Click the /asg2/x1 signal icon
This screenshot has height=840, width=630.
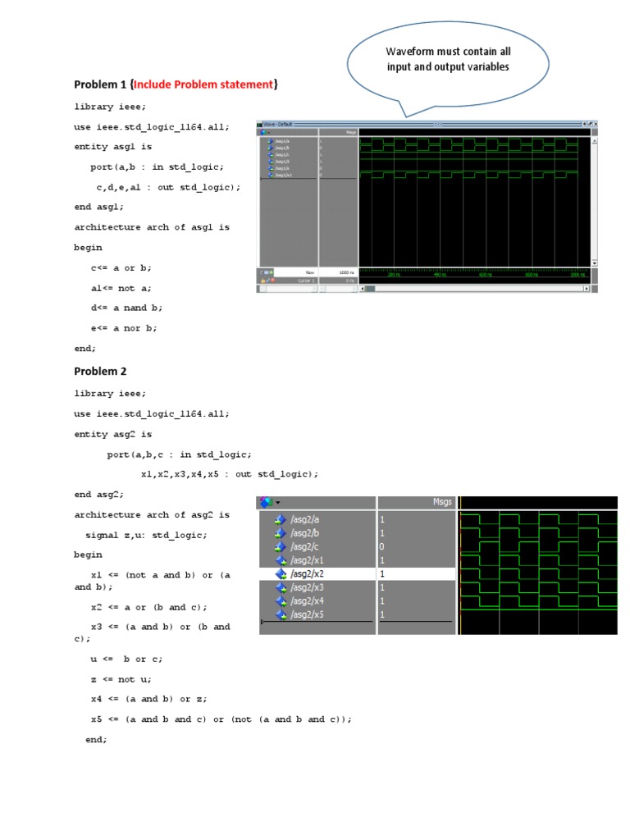pyautogui.click(x=281, y=560)
